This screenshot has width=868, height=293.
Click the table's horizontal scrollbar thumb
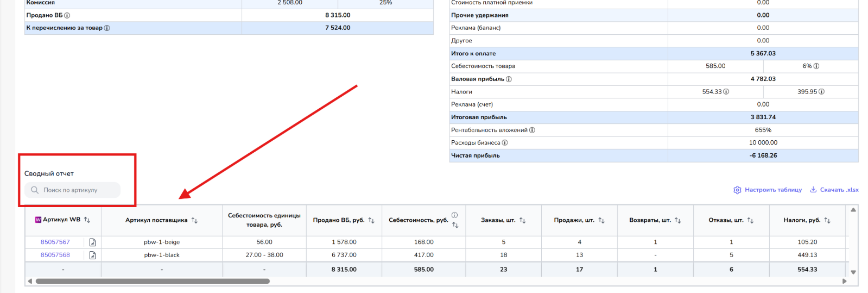tap(153, 281)
